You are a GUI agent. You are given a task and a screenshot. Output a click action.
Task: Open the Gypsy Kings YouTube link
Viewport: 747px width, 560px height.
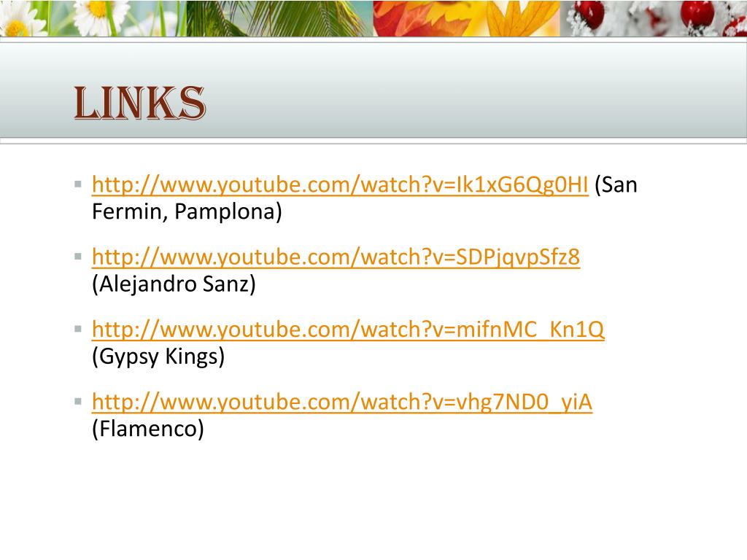click(x=348, y=330)
